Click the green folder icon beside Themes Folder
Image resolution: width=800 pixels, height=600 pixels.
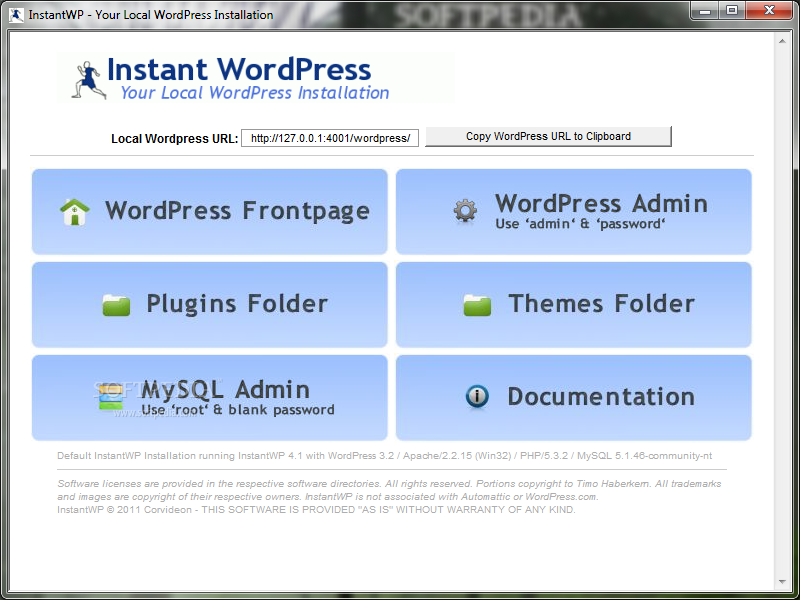click(477, 305)
